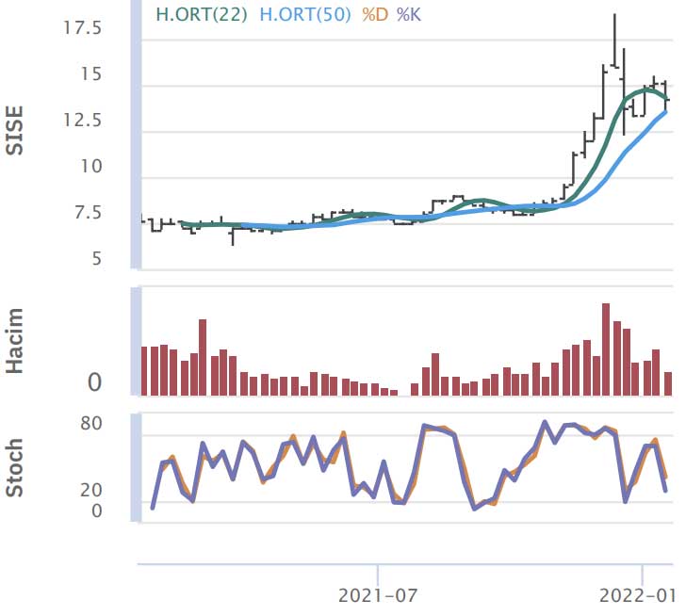Toggle the H.ORT(50) legend entry
Screen dimensions: 686x616
point(305,15)
